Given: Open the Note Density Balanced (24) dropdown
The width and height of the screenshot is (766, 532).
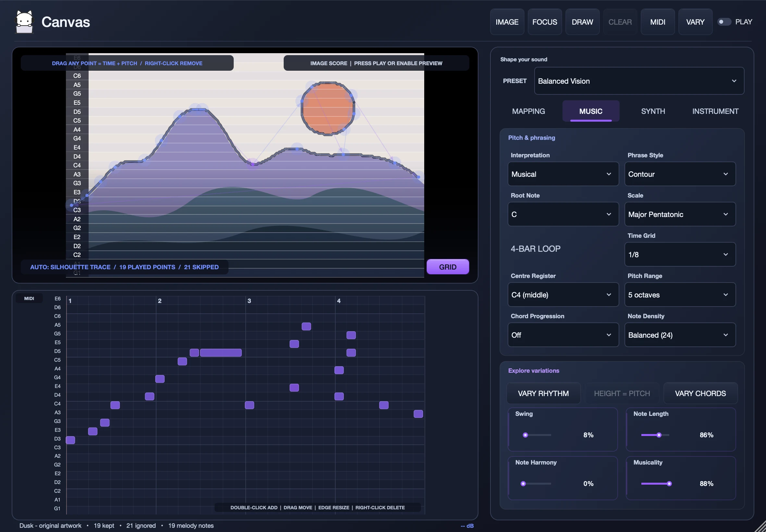Looking at the screenshot, I should pos(680,335).
